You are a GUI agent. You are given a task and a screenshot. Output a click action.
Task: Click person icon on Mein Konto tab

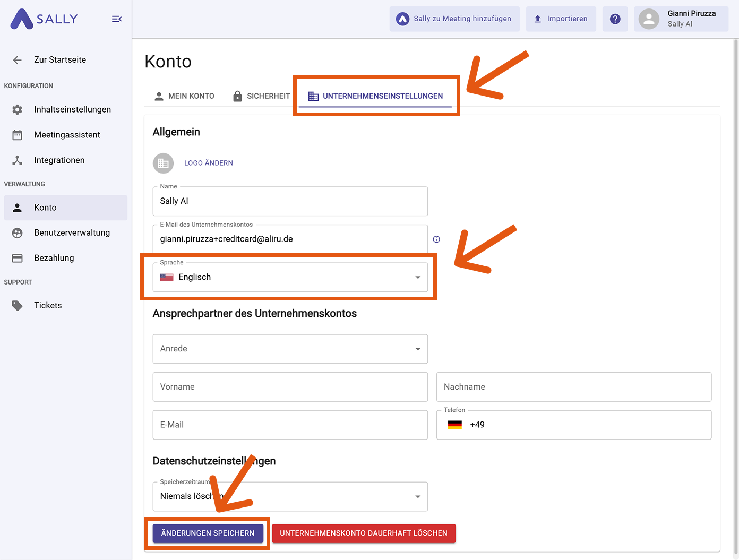coord(159,96)
